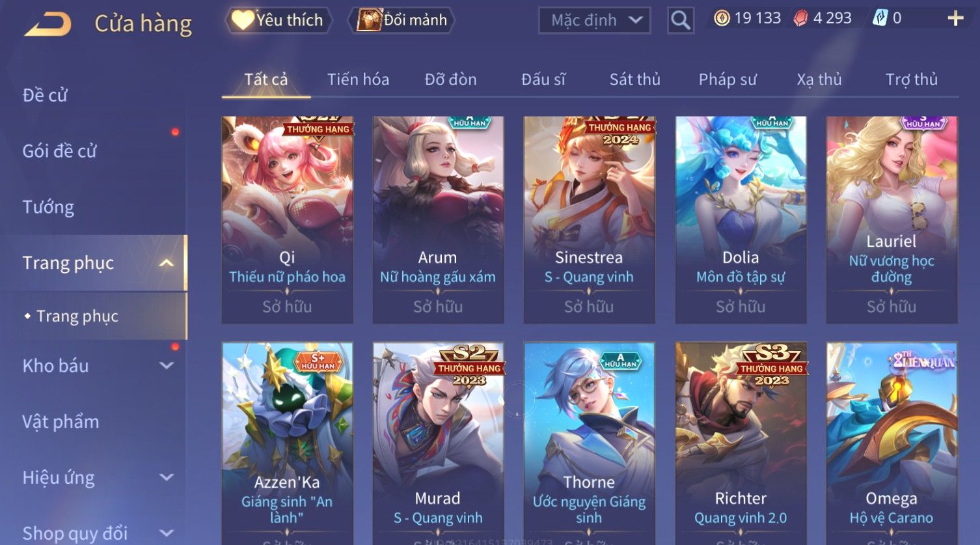980x545 pixels.
Task: Open Gói đề cử in sidebar
Action: coord(59,151)
